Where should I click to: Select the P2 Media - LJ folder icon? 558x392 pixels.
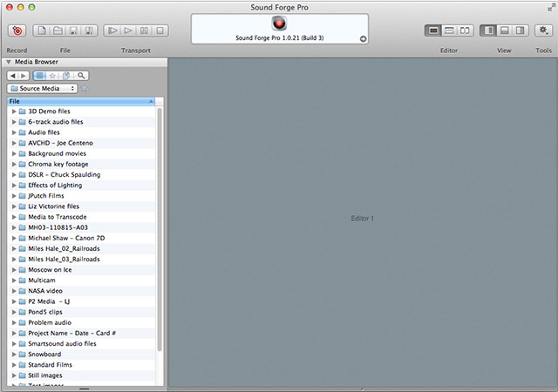pos(23,301)
